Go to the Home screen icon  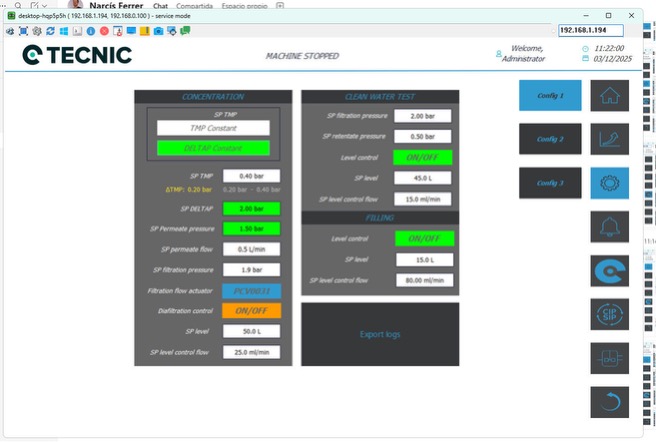[609, 95]
